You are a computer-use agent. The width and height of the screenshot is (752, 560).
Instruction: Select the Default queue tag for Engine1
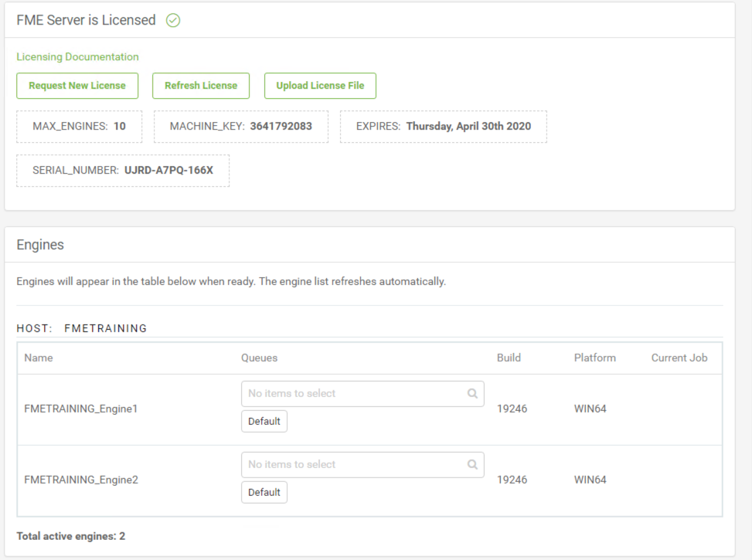[x=264, y=422]
